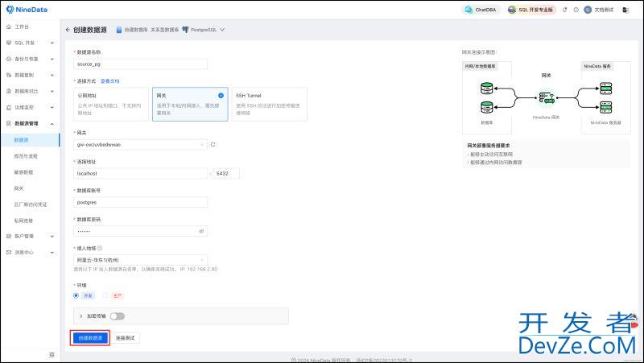Click the 备份与恢复 sidebar icon

(x=9, y=59)
